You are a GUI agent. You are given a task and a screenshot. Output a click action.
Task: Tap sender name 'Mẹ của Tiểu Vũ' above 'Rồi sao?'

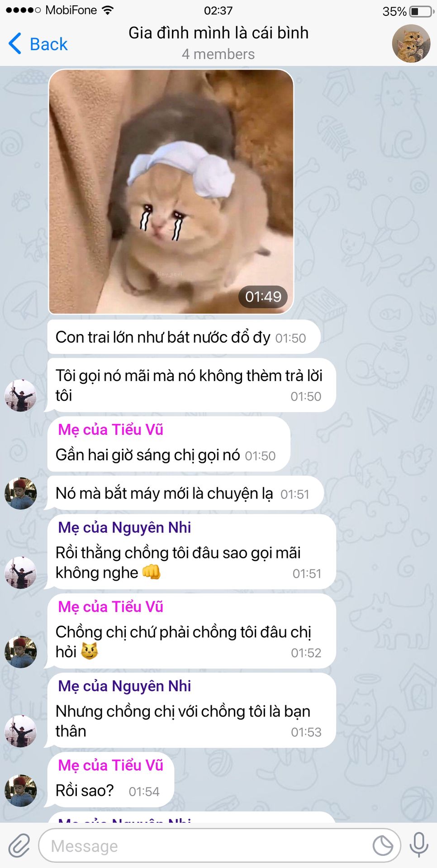[111, 765]
